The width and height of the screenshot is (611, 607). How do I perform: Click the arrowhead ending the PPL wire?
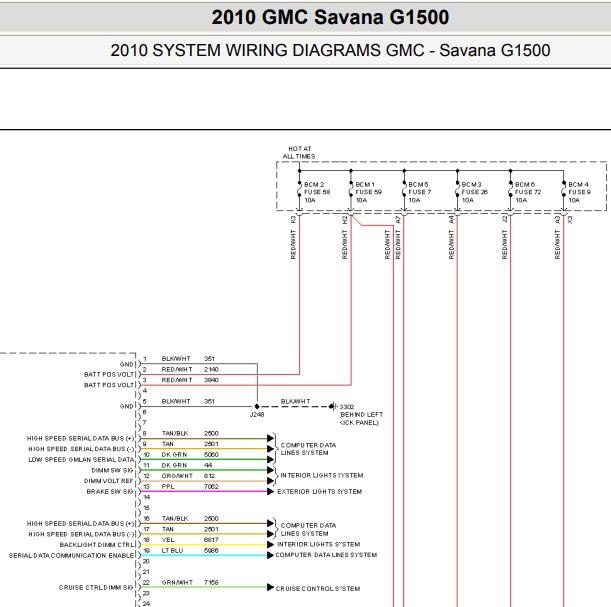[270, 492]
